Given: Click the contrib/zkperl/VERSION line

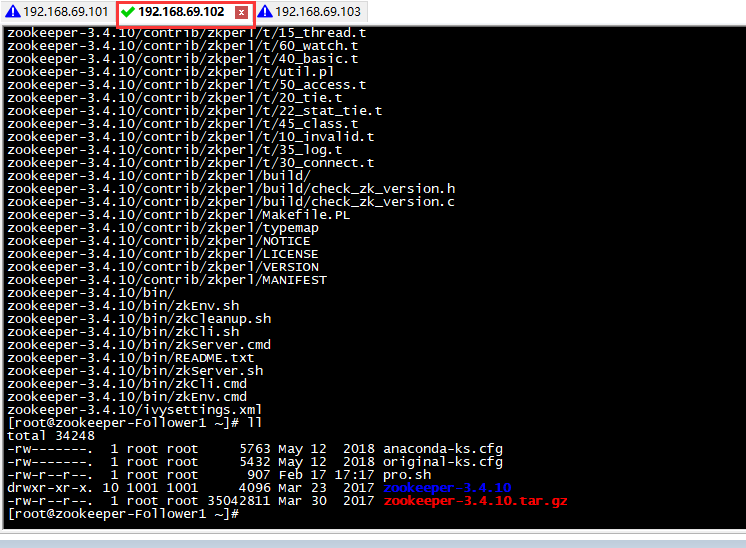Looking at the screenshot, I should tap(163, 267).
